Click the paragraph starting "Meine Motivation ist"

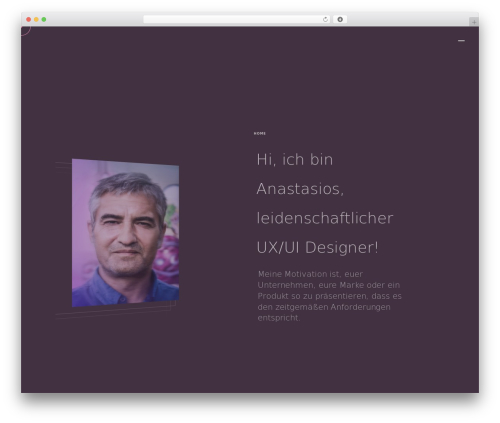coord(329,296)
